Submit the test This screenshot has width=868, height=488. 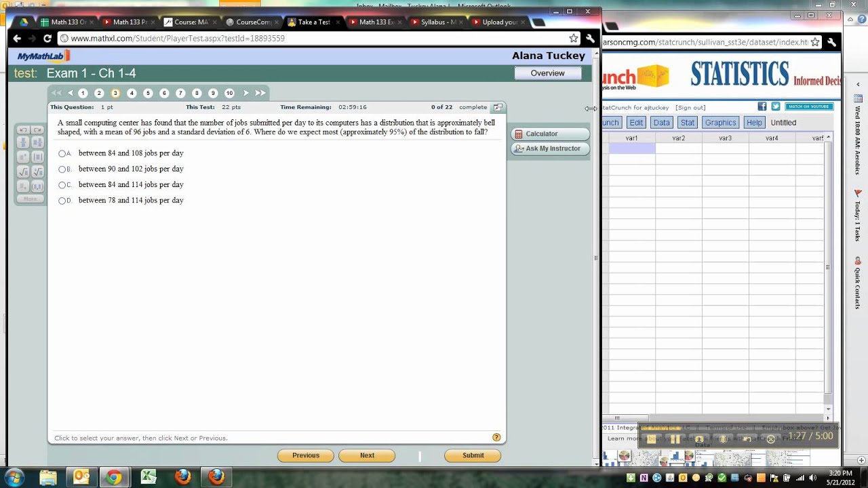point(473,455)
